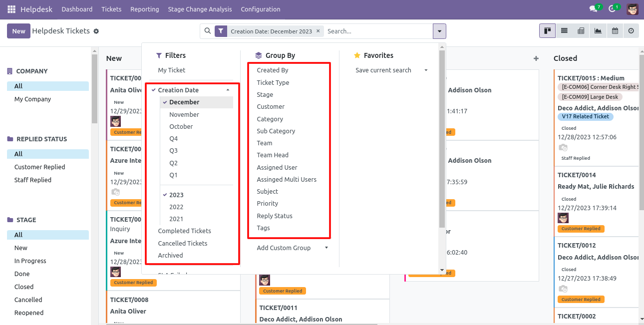The image size is (644, 325).
Task: Switch to List view
Action: coord(564,31)
